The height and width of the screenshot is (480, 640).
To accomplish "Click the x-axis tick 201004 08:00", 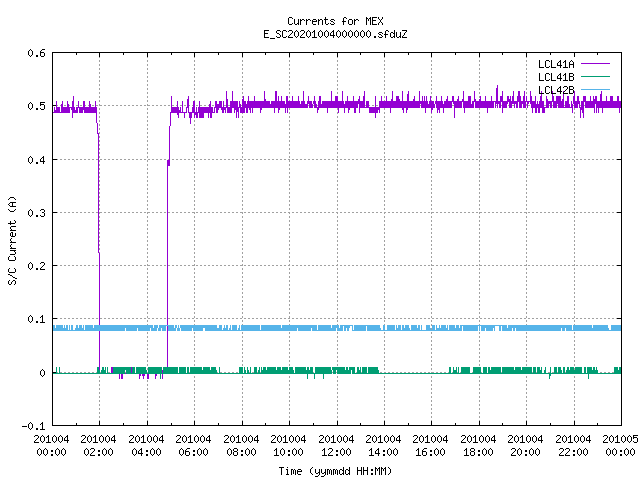I will 241,446.
